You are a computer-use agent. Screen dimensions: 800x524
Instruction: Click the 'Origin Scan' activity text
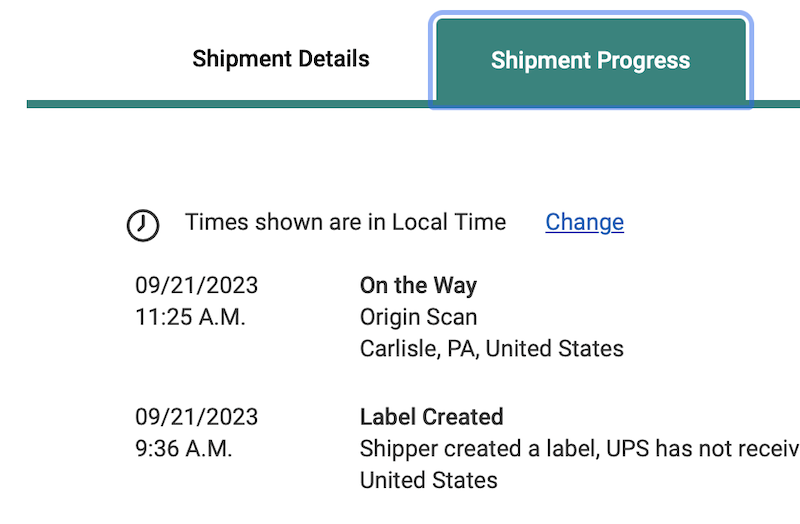coord(418,317)
